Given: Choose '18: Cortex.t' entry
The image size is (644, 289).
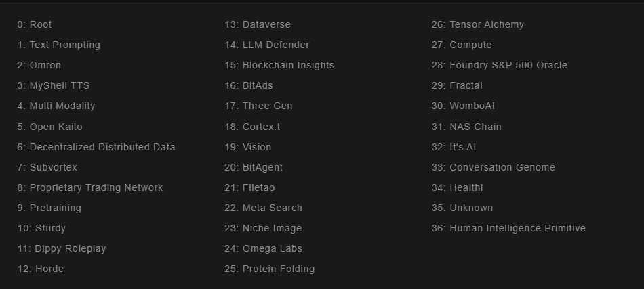Looking at the screenshot, I should [252, 127].
